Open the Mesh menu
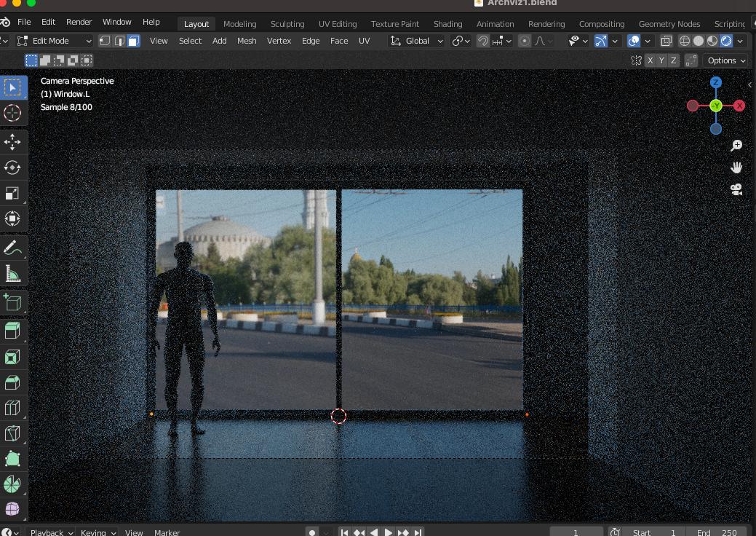 pyautogui.click(x=247, y=41)
